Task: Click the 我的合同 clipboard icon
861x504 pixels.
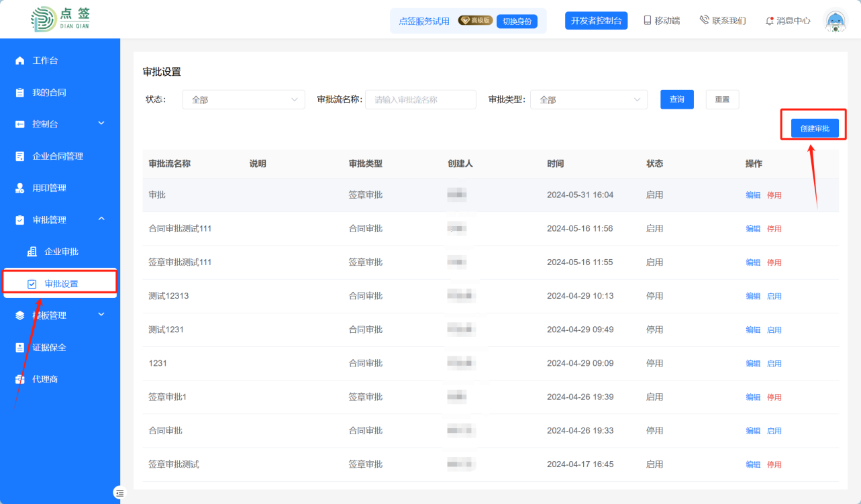Action: tap(19, 93)
